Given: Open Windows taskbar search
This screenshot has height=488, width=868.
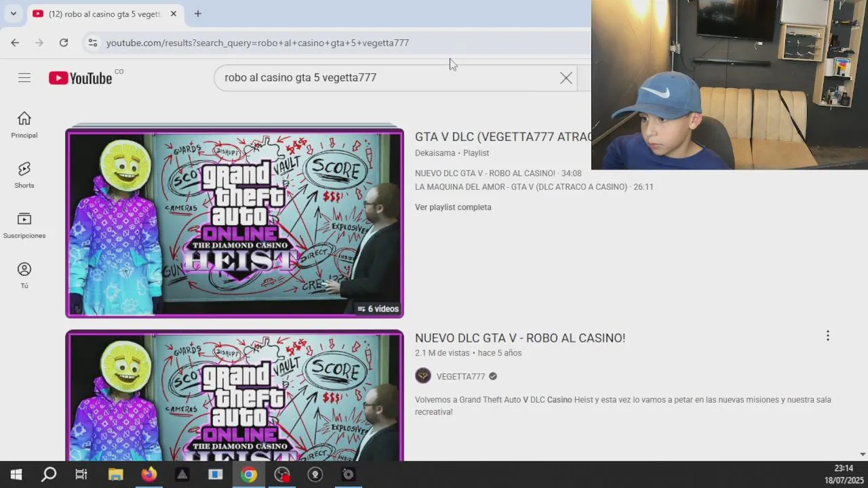Looking at the screenshot, I should 49,474.
